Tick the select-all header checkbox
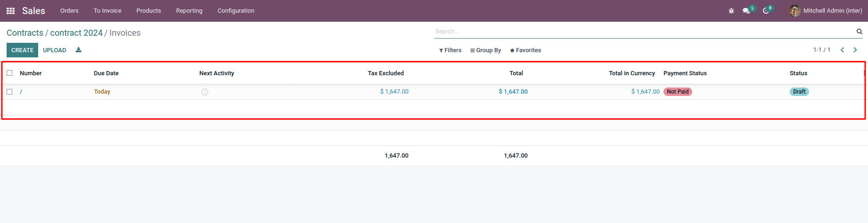Screen dimensions: 868x223 [x=9, y=73]
